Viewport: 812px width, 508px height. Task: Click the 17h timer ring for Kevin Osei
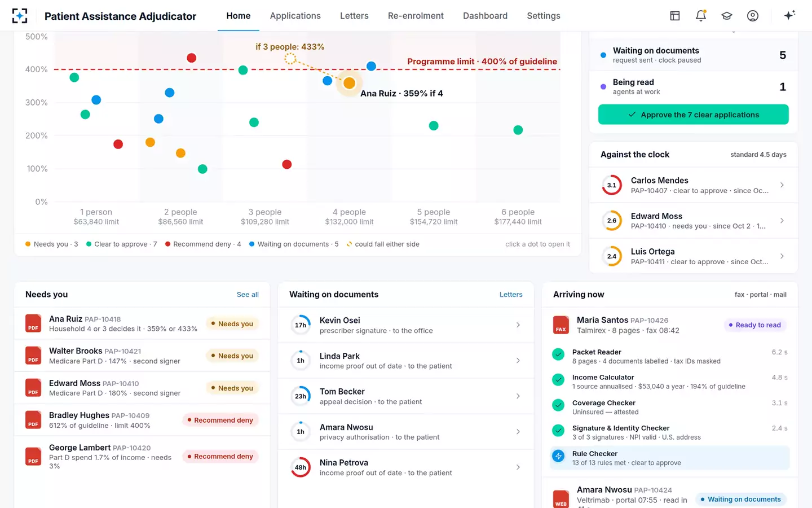(x=301, y=325)
